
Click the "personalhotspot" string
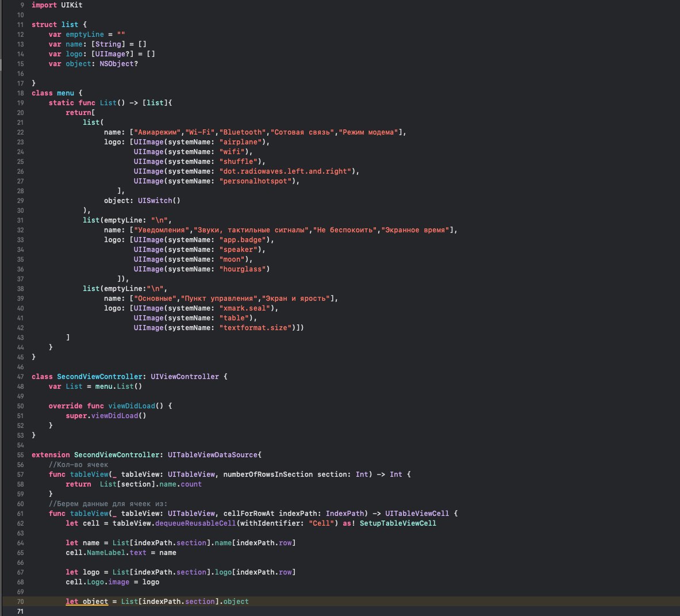[257, 181]
